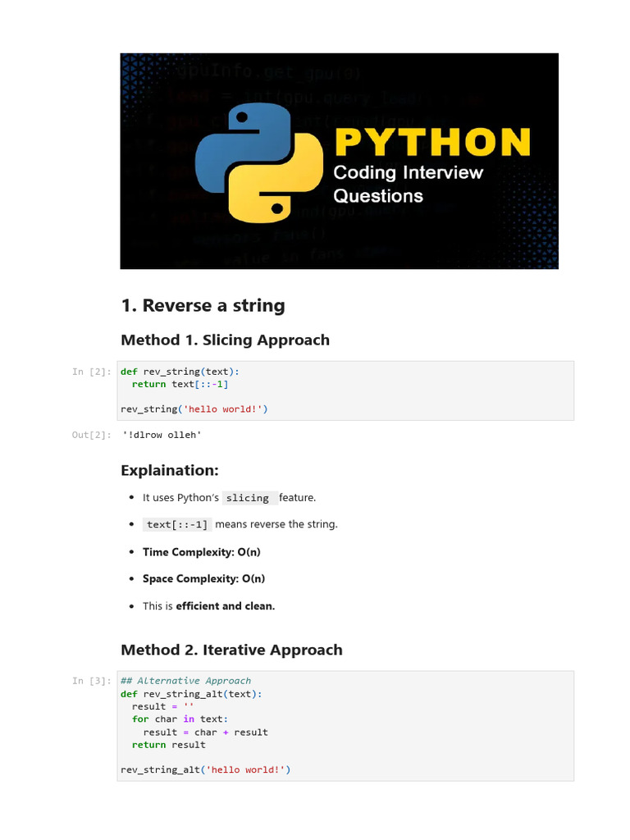
Task: Click the 'efficient and clean' bullet text
Action: coord(226,606)
